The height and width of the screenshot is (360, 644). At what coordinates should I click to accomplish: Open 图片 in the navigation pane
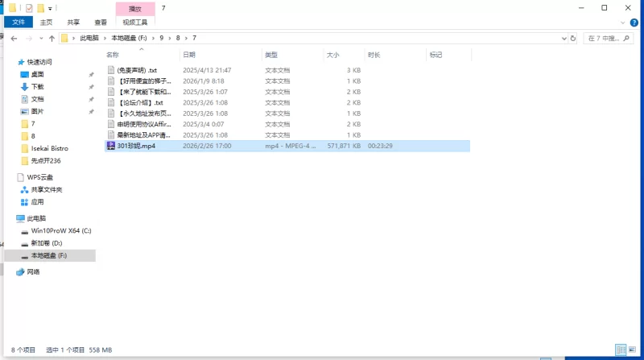37,111
